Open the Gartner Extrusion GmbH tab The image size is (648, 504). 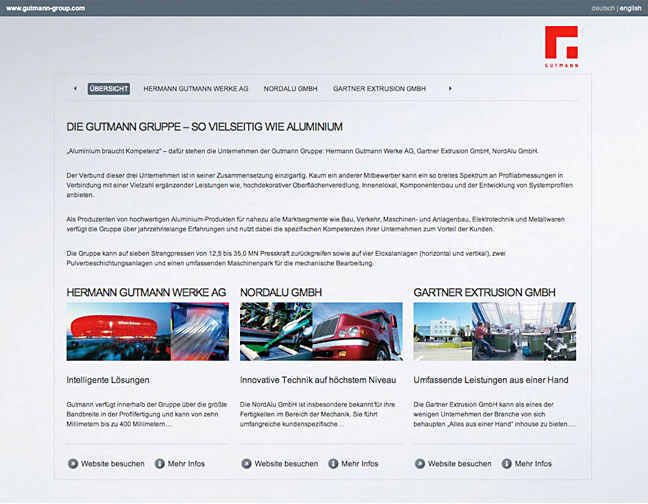point(379,89)
